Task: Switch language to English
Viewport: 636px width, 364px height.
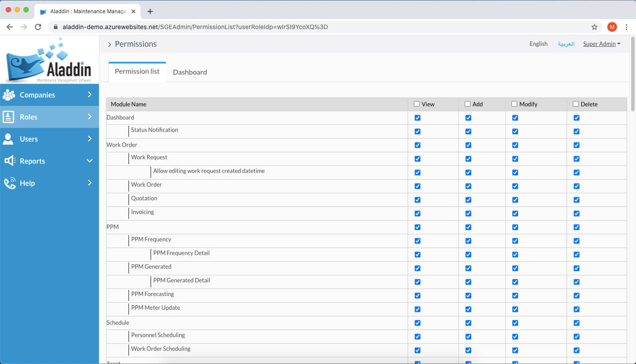Action: pos(538,44)
